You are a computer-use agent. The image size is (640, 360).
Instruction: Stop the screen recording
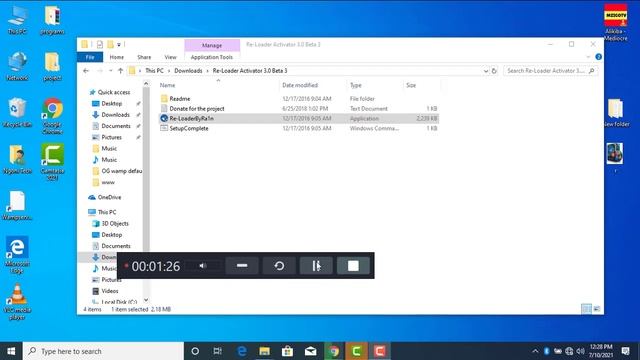tap(353, 266)
